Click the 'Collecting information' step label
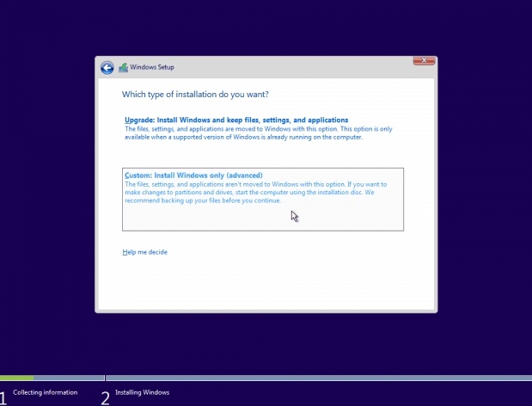532x406 pixels. tap(45, 393)
